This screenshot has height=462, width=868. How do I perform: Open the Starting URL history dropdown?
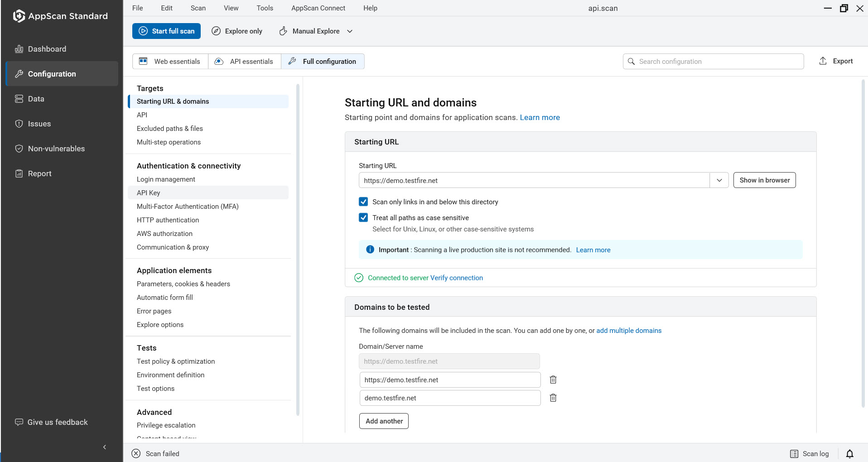[x=719, y=180]
